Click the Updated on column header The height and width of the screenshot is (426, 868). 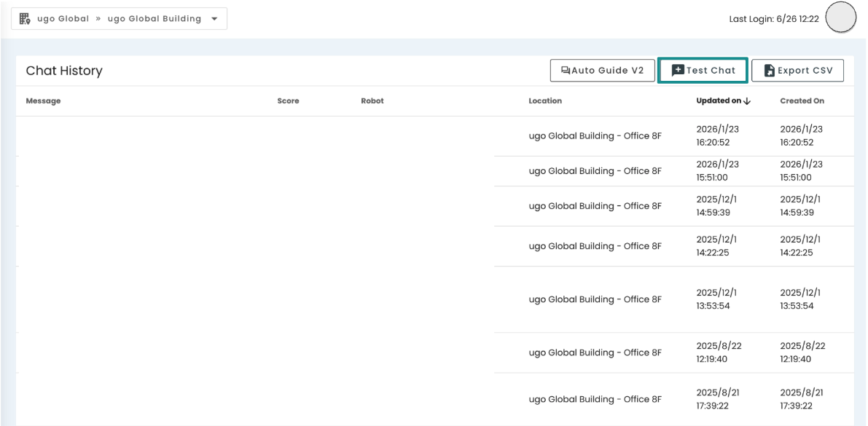719,100
